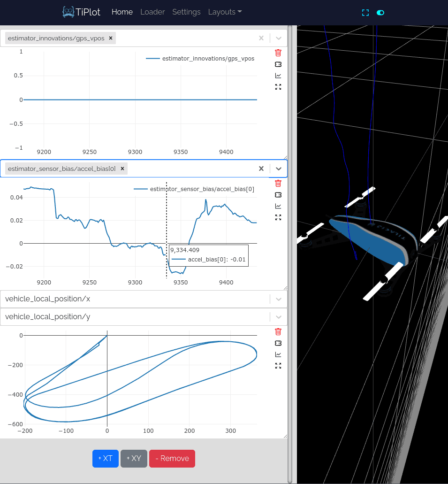Add a new XY plot
448x484 pixels.
(134, 458)
